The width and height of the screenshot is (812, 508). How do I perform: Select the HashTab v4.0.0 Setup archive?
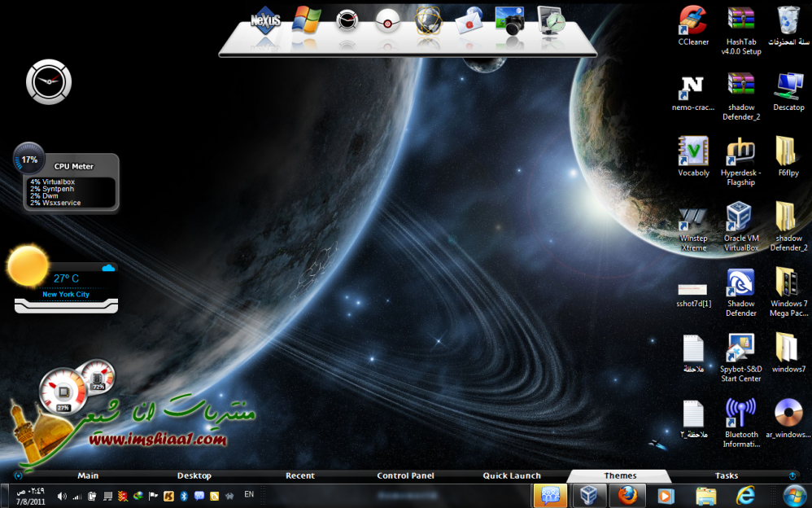[x=741, y=31]
